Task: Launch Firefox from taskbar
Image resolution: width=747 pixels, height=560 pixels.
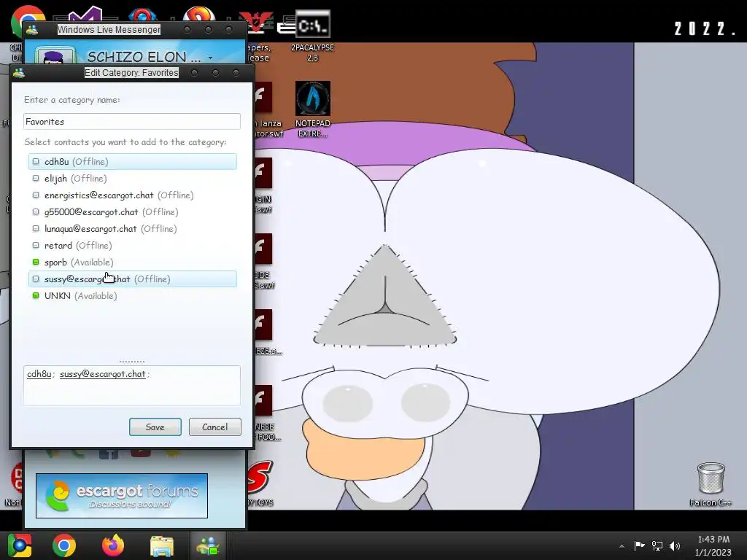Action: [113, 545]
